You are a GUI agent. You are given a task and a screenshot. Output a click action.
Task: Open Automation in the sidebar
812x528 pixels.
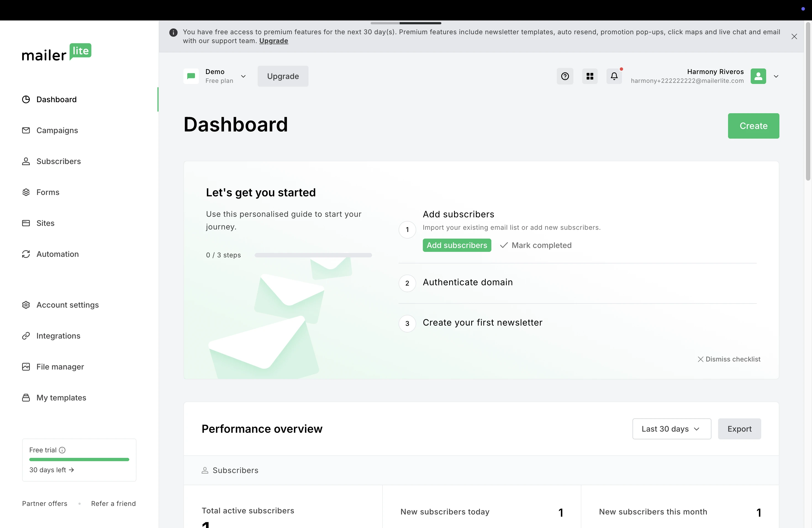(57, 254)
